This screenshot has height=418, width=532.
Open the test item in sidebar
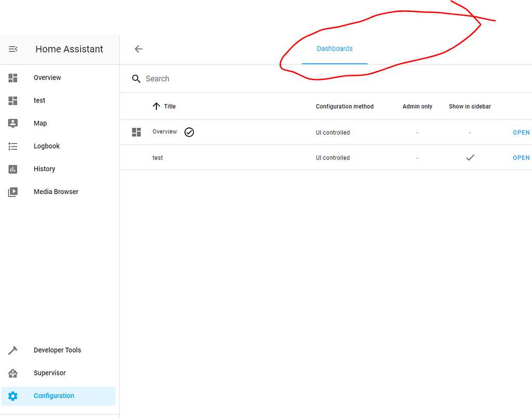tap(39, 100)
